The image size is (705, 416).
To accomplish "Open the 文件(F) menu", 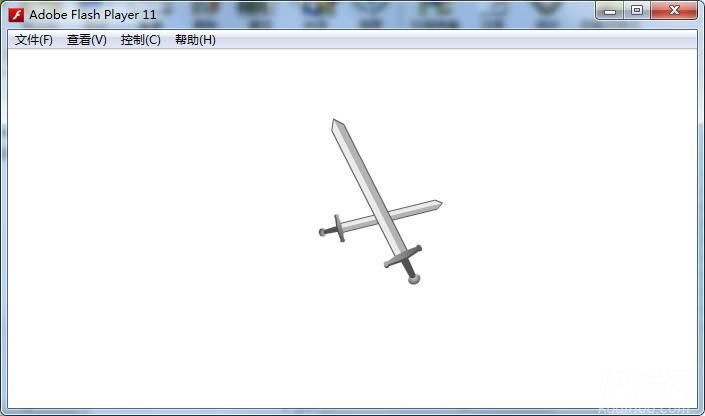I will (x=34, y=40).
